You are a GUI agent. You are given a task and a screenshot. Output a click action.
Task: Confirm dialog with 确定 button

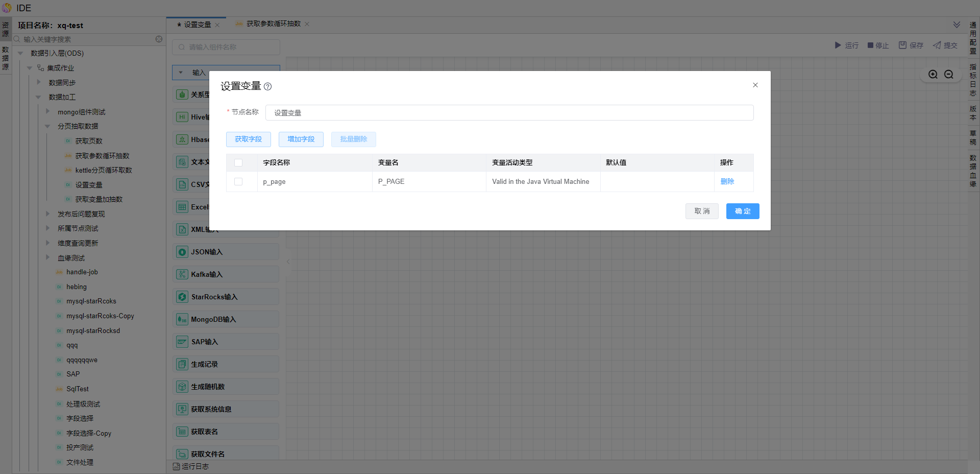pos(742,211)
